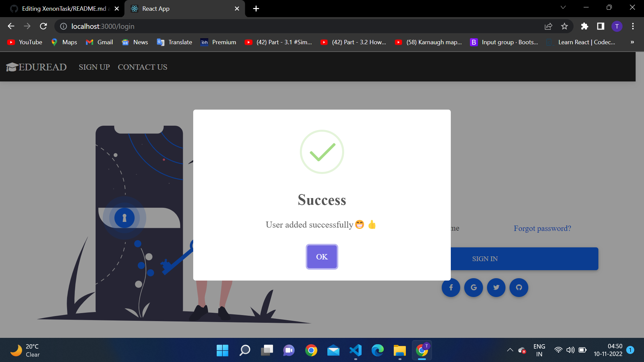Open the tab search dropdown arrow
Viewport: 644px width, 362px height.
click(x=563, y=7)
